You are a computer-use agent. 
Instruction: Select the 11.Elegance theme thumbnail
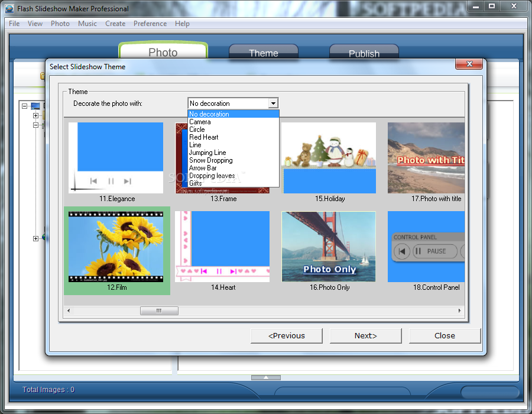tap(116, 157)
